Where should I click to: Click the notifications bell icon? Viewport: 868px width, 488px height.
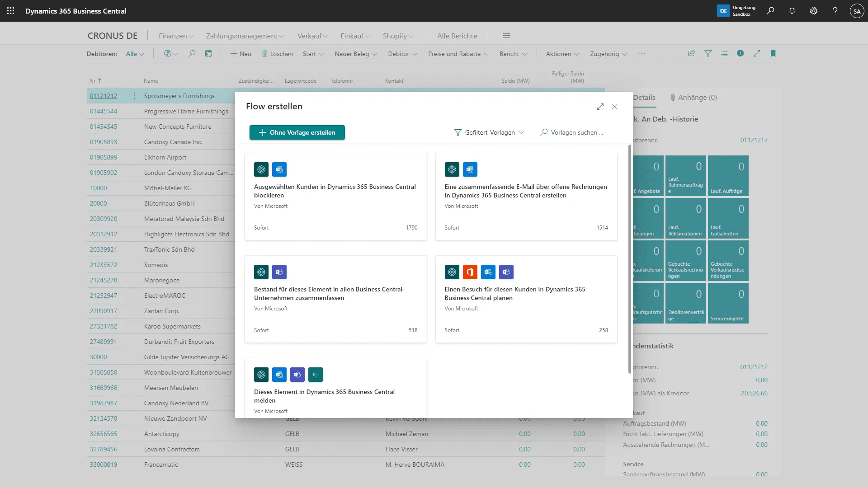pyautogui.click(x=792, y=11)
